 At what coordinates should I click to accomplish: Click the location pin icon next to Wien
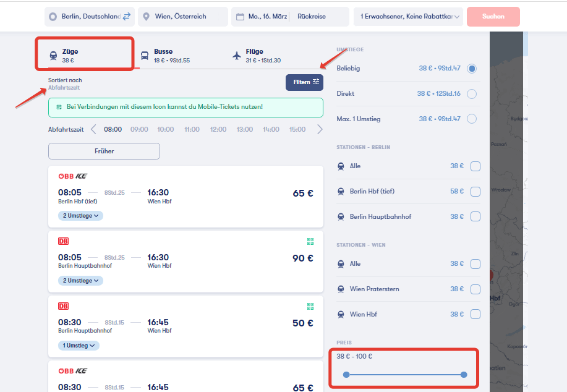pos(146,17)
